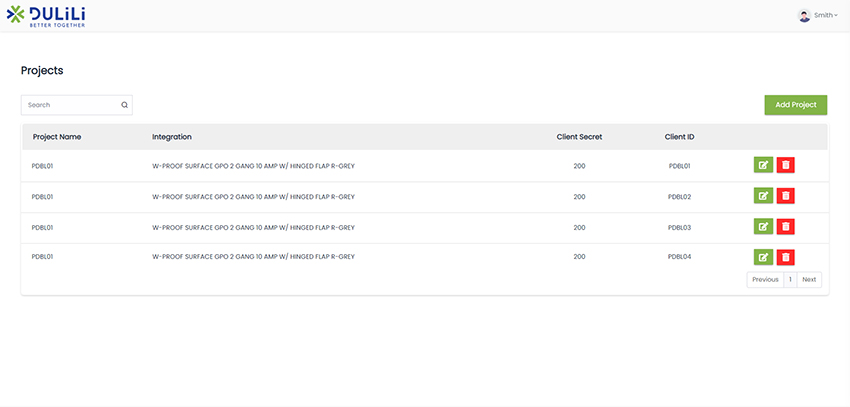Open the Dulili logo home link
This screenshot has height=407, width=850.
46,15
